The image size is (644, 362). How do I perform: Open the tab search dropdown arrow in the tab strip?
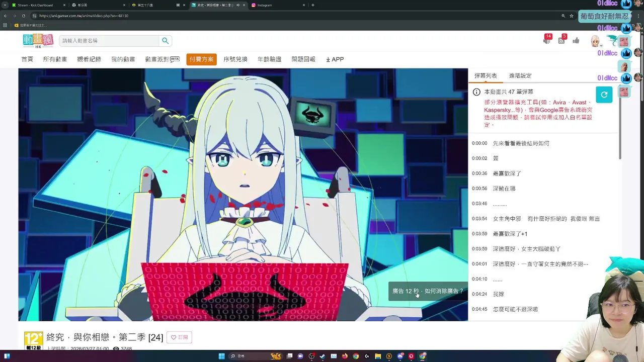click(4, 5)
